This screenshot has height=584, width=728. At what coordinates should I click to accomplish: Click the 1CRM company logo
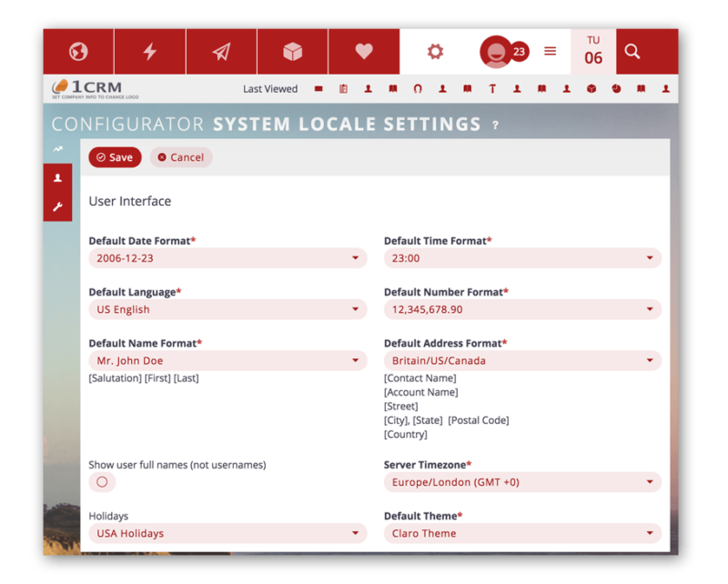tap(96, 88)
